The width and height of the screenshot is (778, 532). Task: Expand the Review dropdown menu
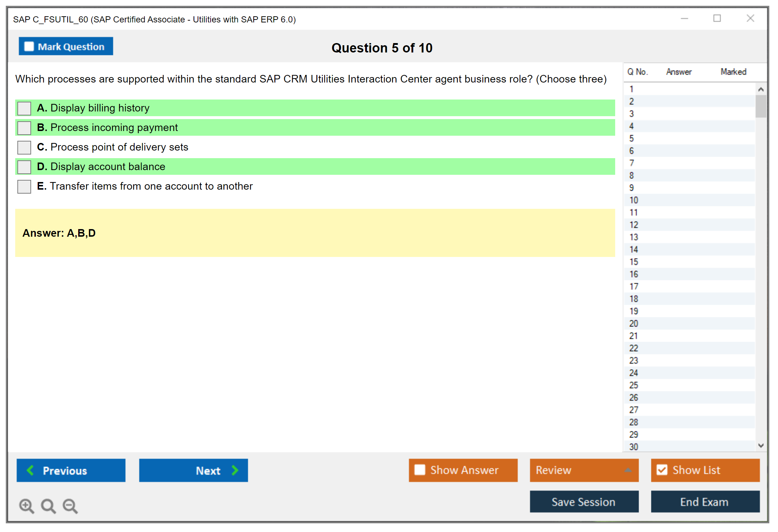pos(628,470)
